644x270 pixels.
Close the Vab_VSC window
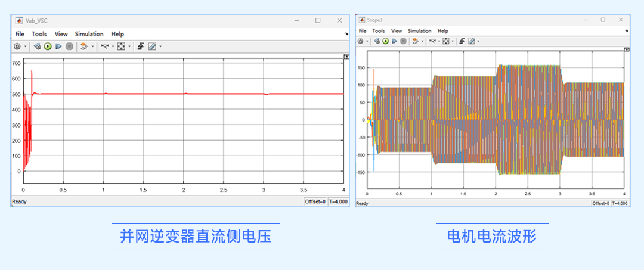pyautogui.click(x=339, y=20)
